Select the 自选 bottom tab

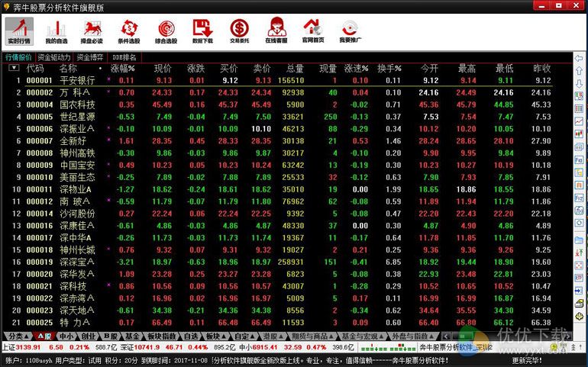191,336
